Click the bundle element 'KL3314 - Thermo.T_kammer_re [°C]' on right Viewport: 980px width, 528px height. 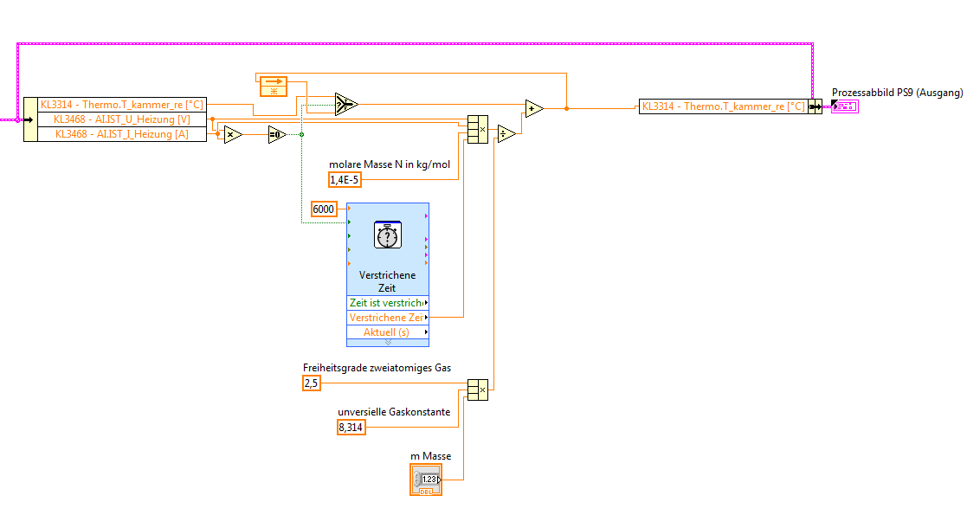point(724,106)
